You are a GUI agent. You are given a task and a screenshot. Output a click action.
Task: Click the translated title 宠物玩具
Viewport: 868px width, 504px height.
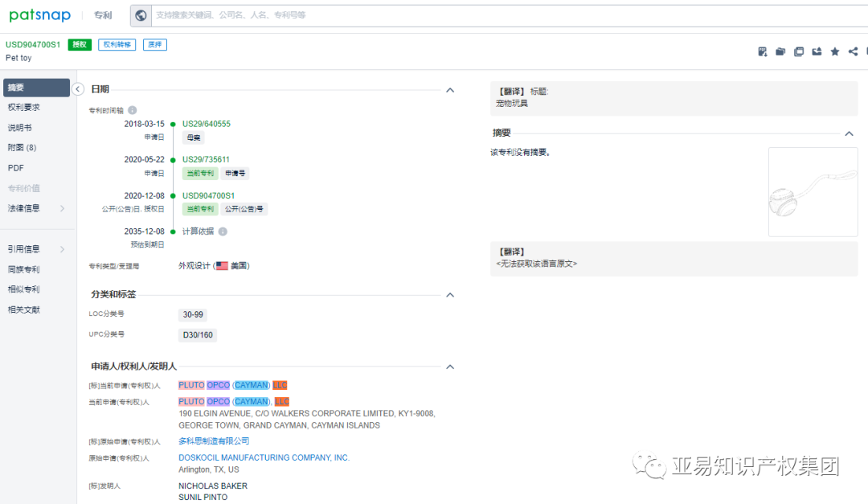coord(512,104)
